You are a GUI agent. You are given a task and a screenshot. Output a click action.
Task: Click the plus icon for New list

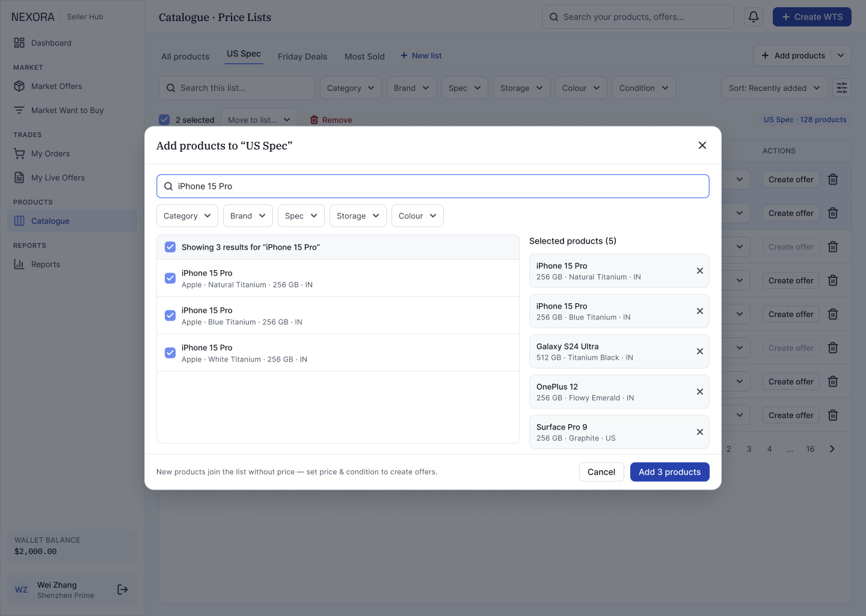pos(404,55)
